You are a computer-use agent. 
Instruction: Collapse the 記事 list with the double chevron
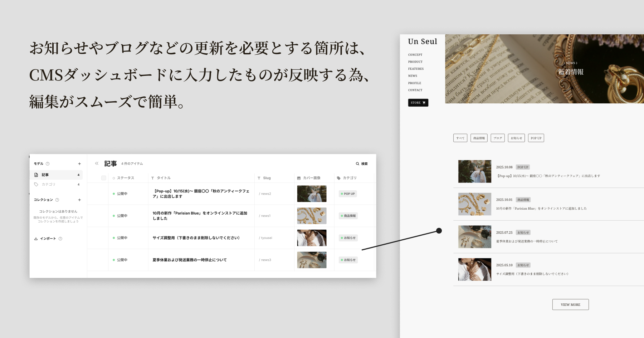(x=96, y=163)
